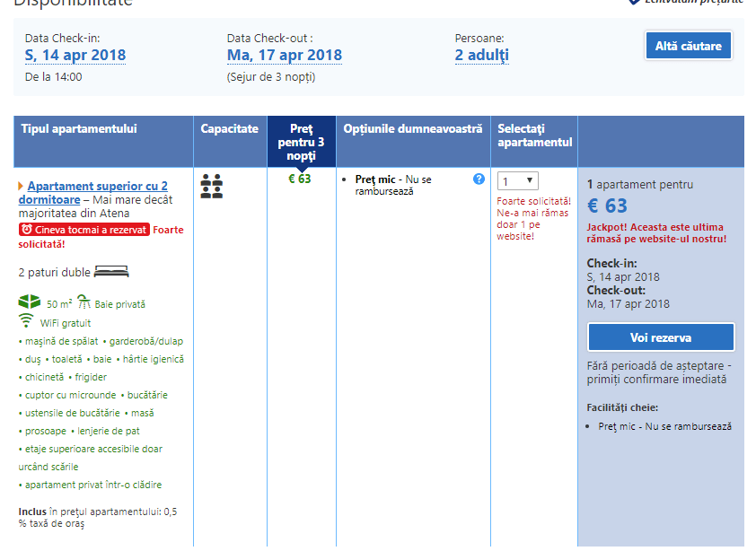756x551 pixels.
Task: Click the private bathroom shower icon
Action: [x=84, y=302]
